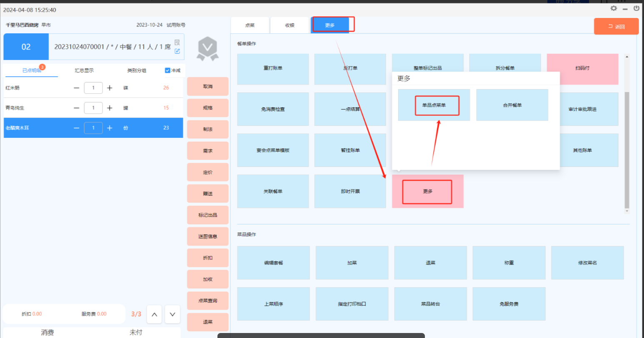Go to previous item with up chevron

click(x=154, y=314)
